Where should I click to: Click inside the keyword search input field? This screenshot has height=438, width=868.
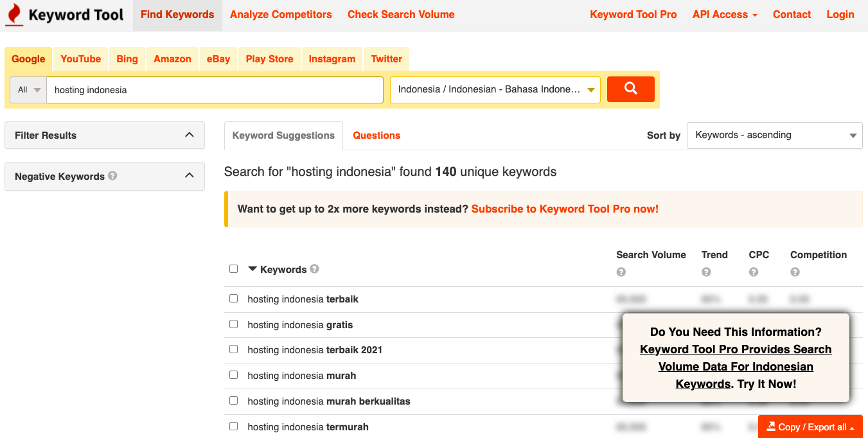215,90
